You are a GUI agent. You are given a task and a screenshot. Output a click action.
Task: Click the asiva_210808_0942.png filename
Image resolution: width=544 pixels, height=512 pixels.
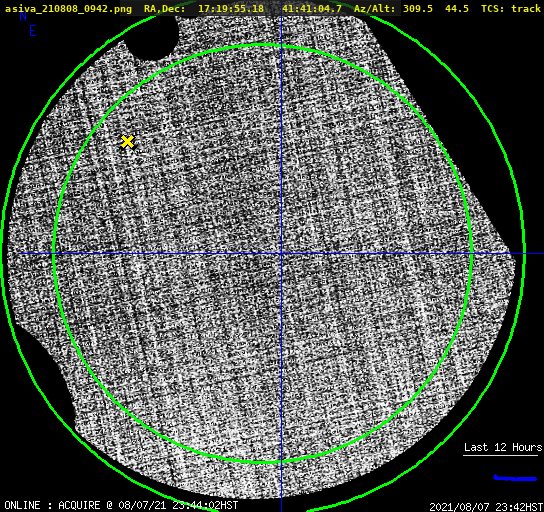(69, 9)
